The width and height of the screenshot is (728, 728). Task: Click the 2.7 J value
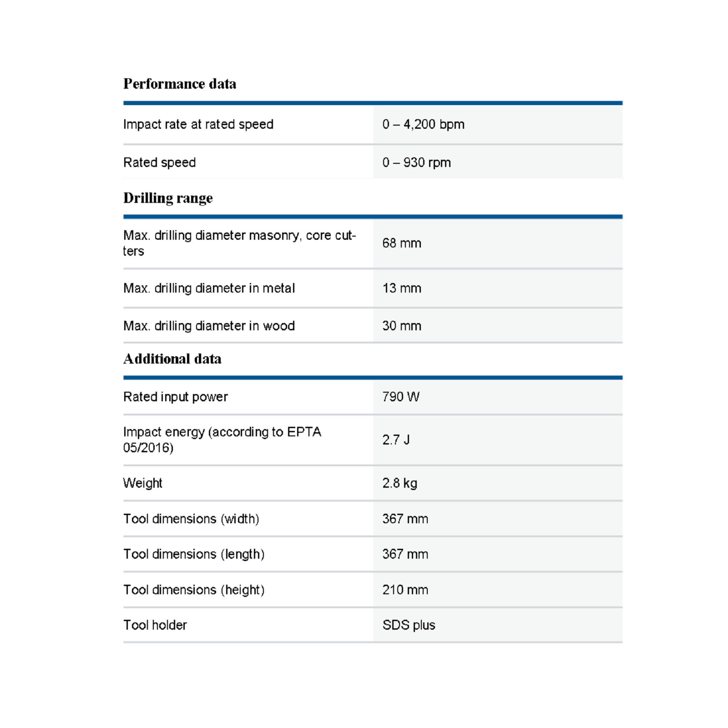point(396,440)
